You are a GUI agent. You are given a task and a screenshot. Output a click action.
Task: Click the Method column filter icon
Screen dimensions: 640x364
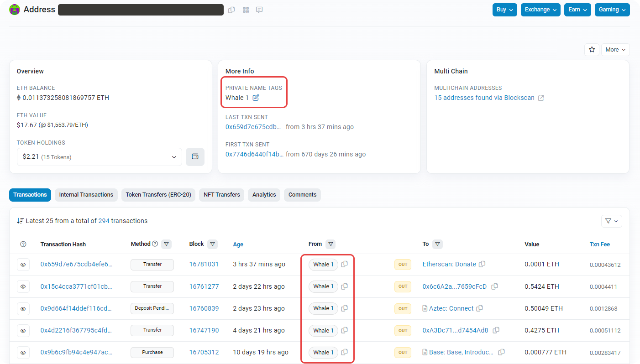(167, 244)
